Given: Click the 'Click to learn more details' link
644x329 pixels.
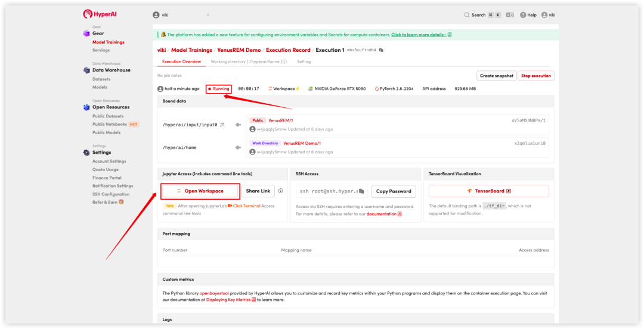Looking at the screenshot, I should (419, 35).
